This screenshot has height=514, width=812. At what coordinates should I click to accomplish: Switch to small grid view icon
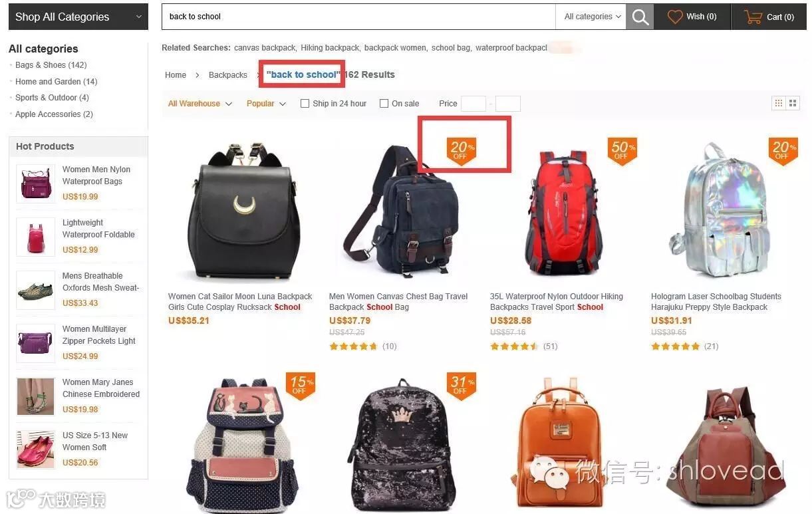point(778,103)
